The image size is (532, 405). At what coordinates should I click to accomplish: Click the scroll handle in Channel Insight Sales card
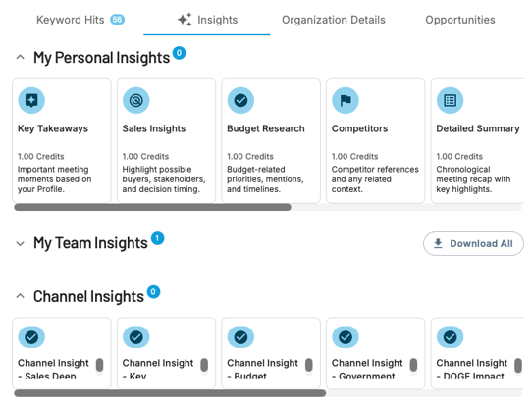click(99, 365)
